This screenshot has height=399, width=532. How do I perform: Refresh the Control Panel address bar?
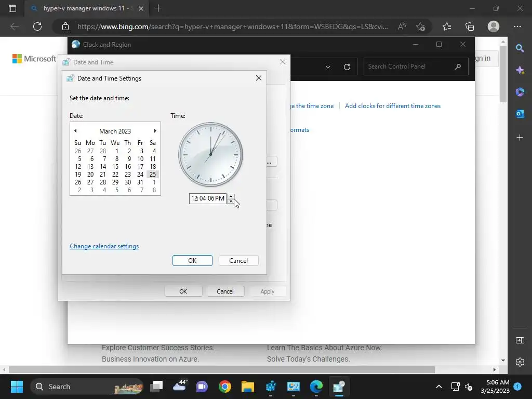click(x=347, y=67)
